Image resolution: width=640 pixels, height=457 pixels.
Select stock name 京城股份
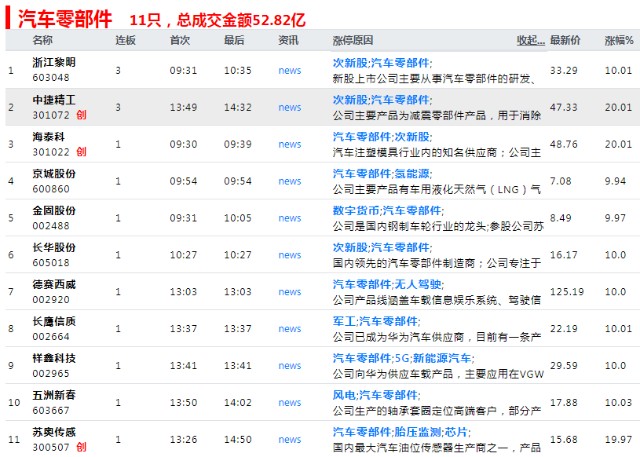tap(54, 173)
